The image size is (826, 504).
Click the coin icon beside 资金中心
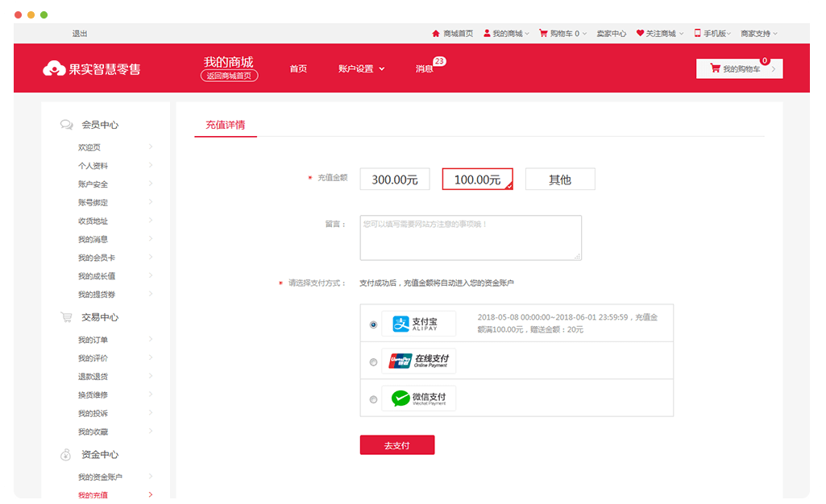(x=65, y=455)
